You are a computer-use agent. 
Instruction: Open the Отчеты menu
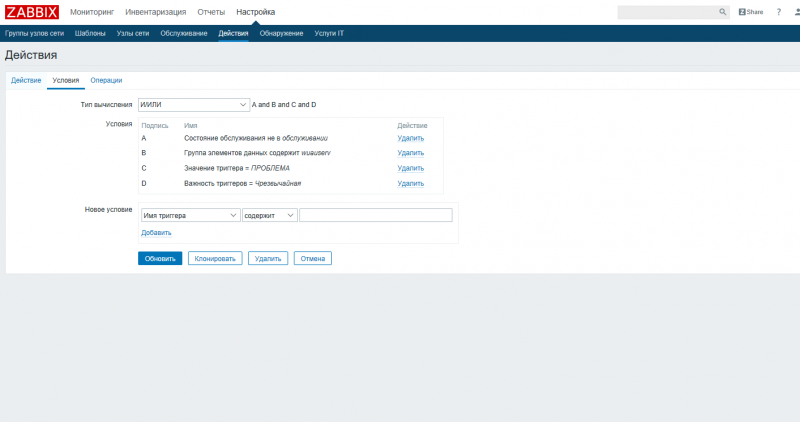coord(211,12)
